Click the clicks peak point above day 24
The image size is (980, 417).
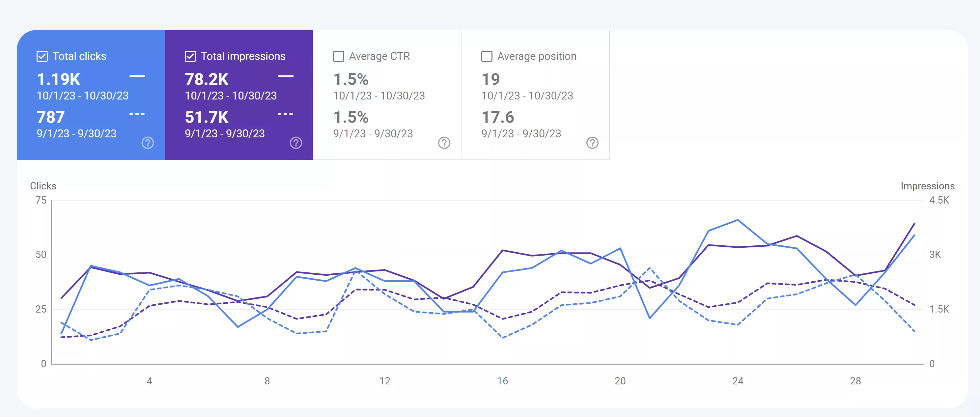738,220
